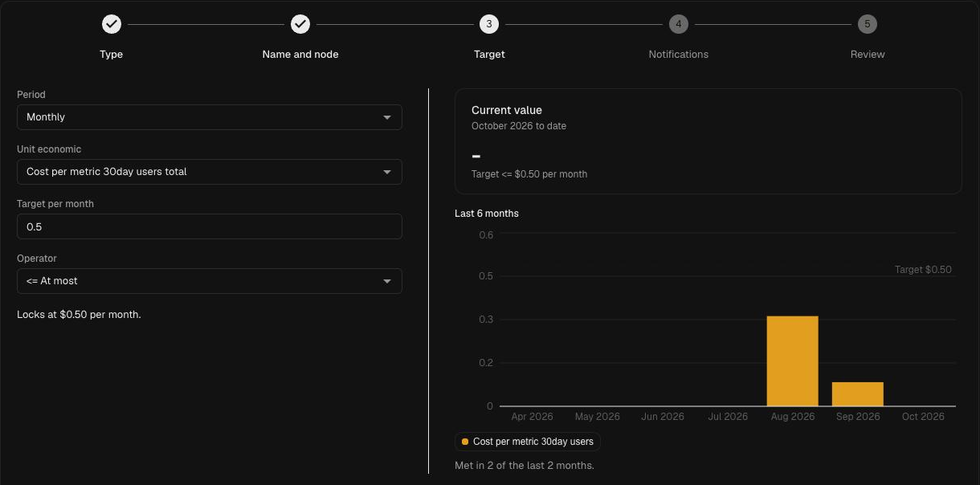The width and height of the screenshot is (980, 485).
Task: Click the Aug 2026 bar in chart
Action: [792, 361]
